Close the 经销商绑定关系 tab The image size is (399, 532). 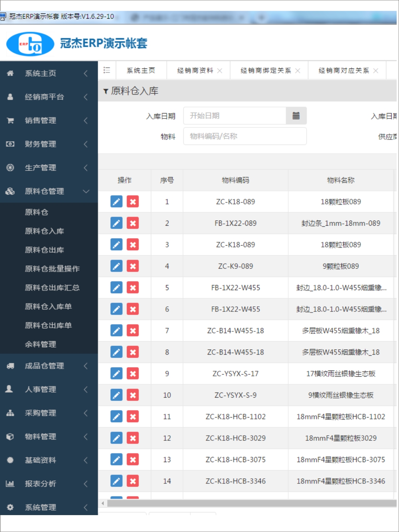point(298,71)
